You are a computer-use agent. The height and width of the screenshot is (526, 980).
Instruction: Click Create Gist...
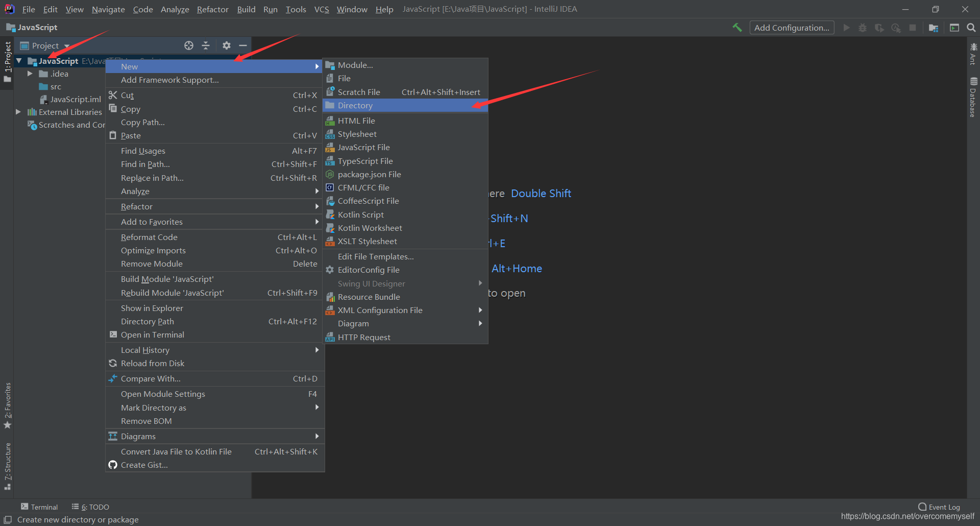click(x=214, y=465)
